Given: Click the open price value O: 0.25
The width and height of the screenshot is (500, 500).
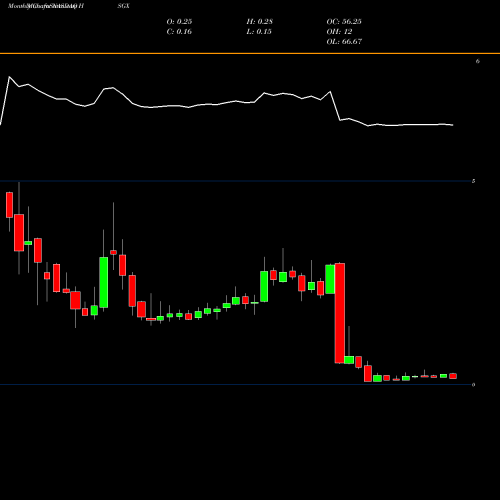Looking at the screenshot, I should pos(179,22).
